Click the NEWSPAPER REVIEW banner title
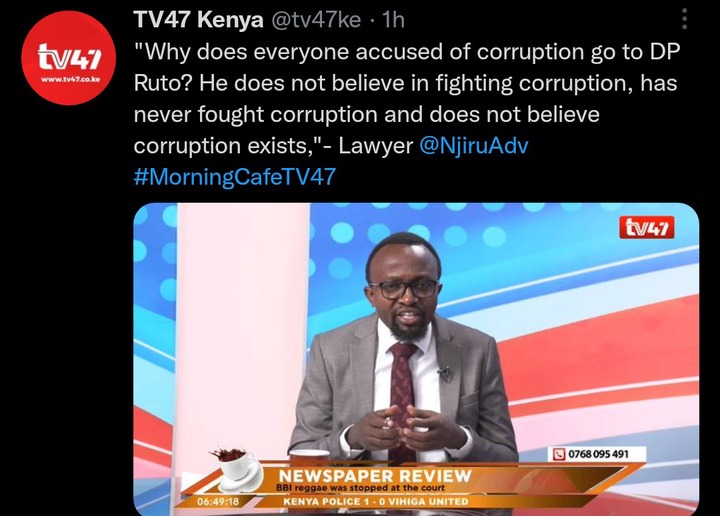 pyautogui.click(x=375, y=476)
